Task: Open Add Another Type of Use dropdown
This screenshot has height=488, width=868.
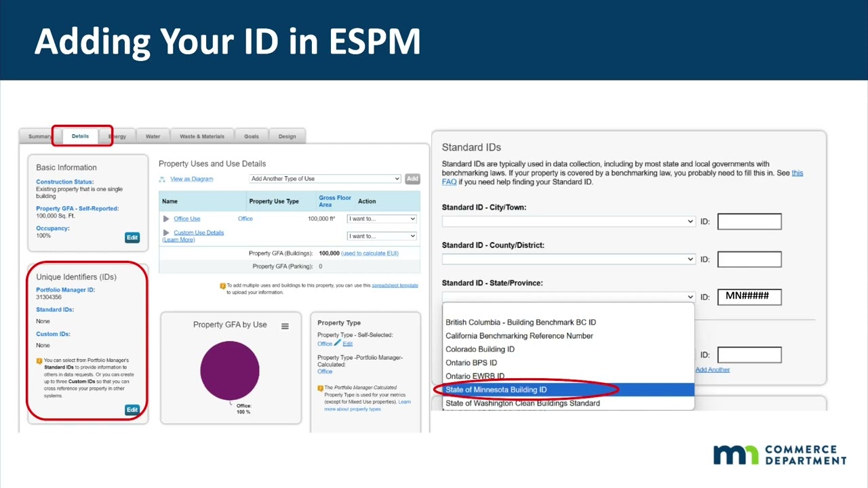Action: (325, 179)
